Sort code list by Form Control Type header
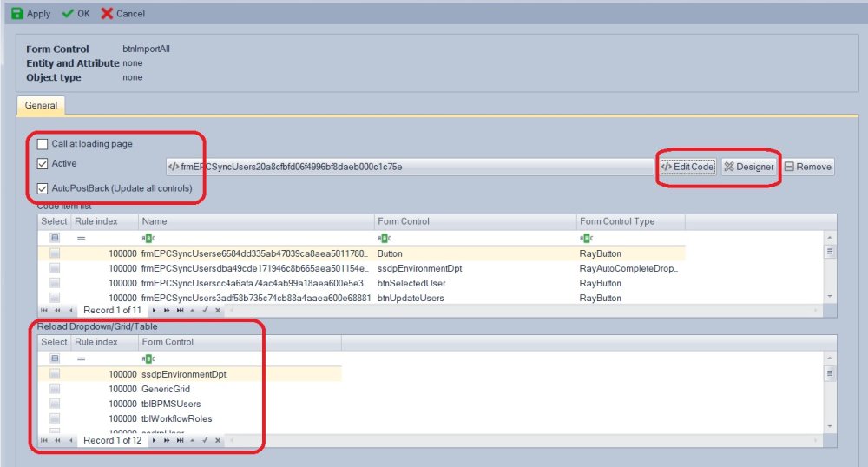The image size is (868, 467). (x=630, y=221)
